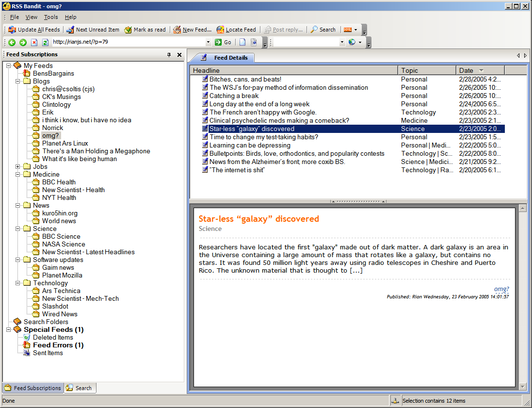Open the web search box dropdown
532x408 pixels.
pyautogui.click(x=342, y=42)
